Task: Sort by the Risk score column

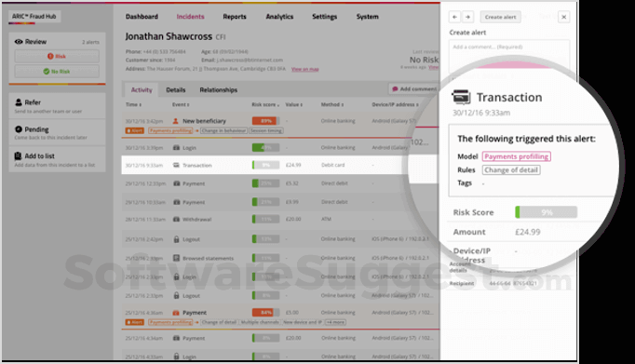Action: point(265,104)
